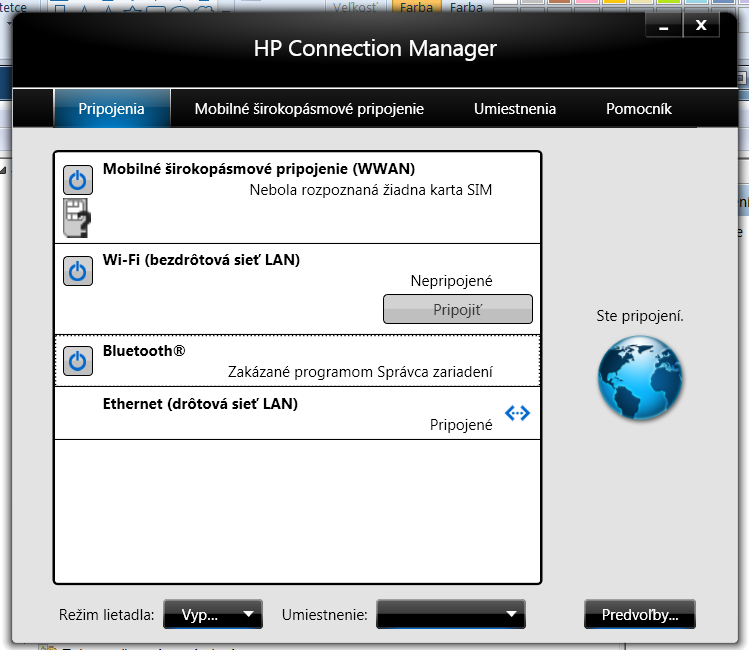Viewport: 749px width, 650px height.
Task: Click the 'Nepripojené' Wi-Fi status text
Action: [451, 281]
